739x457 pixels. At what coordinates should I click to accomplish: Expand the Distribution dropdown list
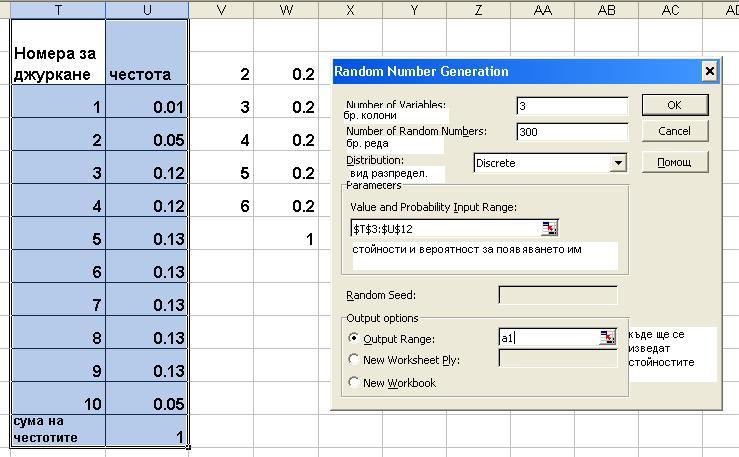pos(618,163)
